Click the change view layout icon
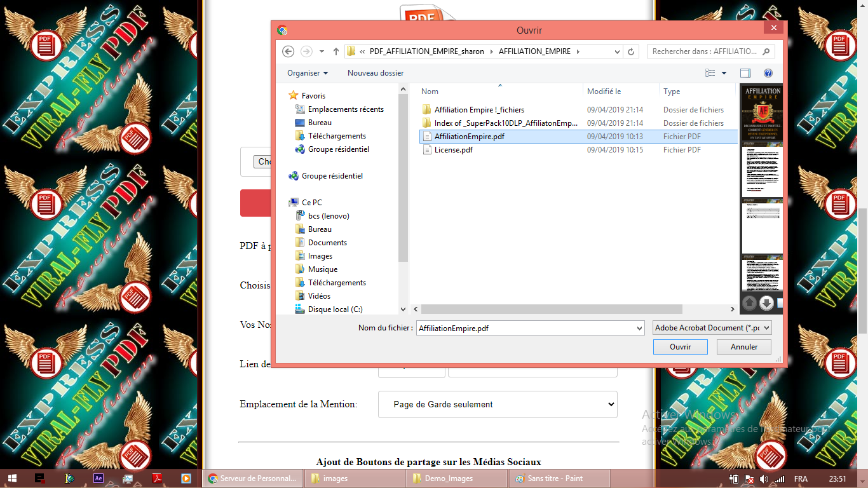 point(710,73)
